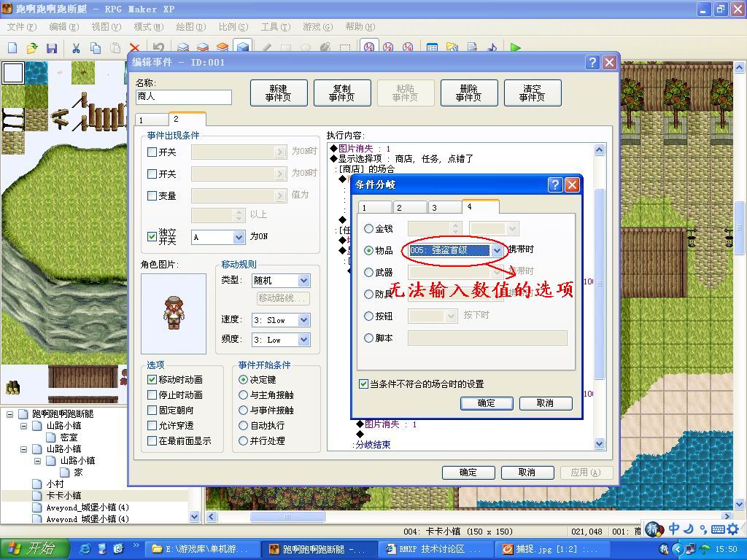Click the 清空事件页 button
The height and width of the screenshot is (560, 747).
tap(532, 93)
